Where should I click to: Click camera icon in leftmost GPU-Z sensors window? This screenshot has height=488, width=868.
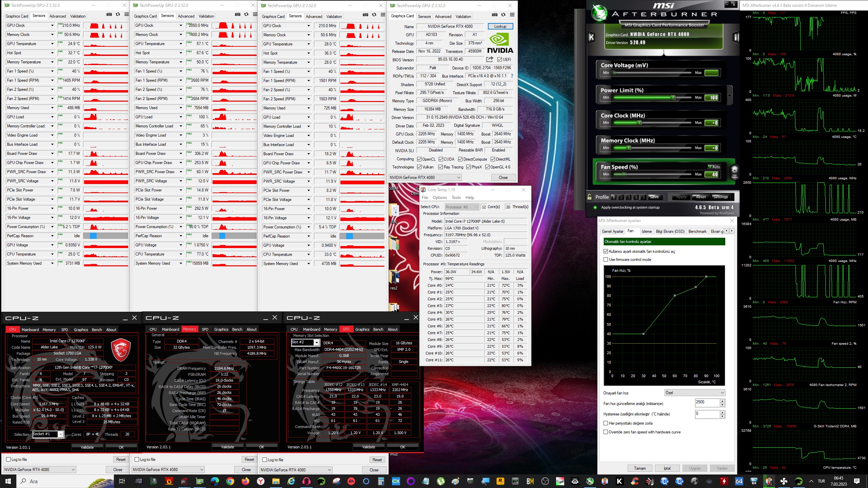(x=109, y=15)
